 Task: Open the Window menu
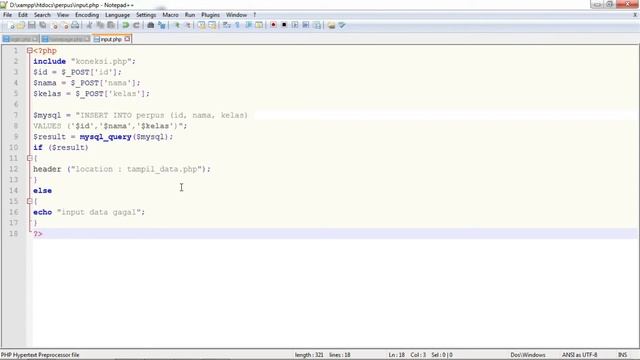click(x=236, y=15)
